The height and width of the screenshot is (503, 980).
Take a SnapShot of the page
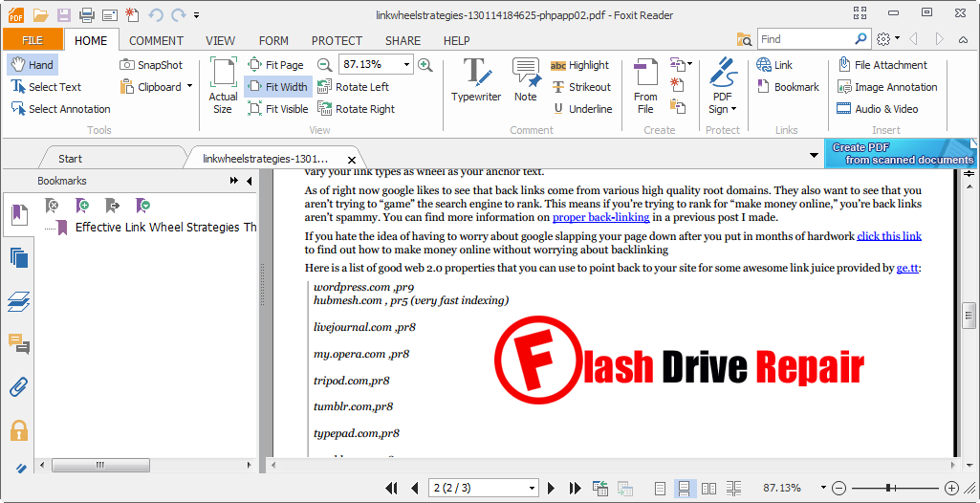click(x=151, y=65)
